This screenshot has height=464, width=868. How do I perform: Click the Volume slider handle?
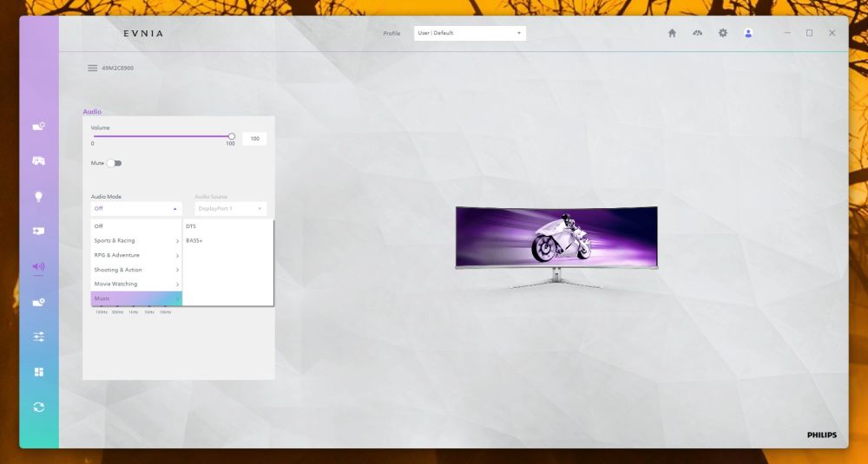[x=232, y=136]
